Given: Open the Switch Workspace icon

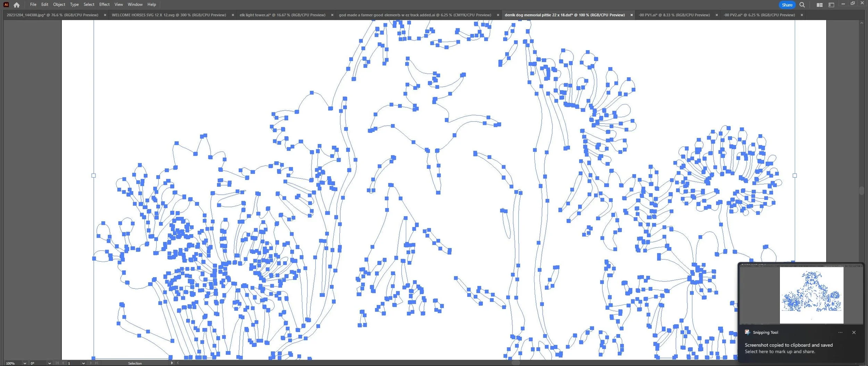Looking at the screenshot, I should 831,5.
